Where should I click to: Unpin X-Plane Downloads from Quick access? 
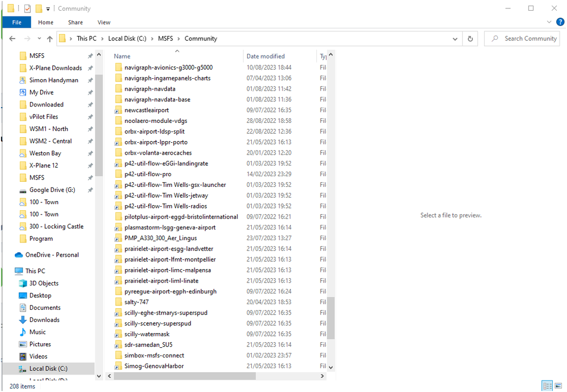click(90, 67)
